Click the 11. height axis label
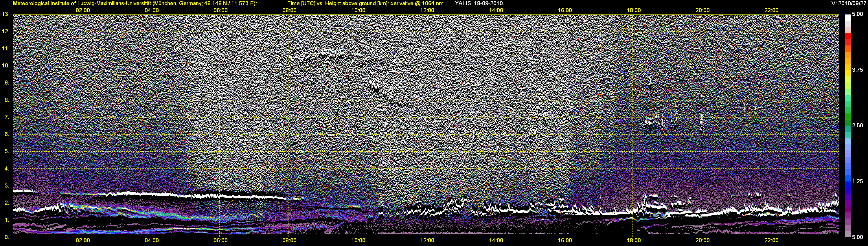The height and width of the screenshot is (246, 868). [x=6, y=49]
